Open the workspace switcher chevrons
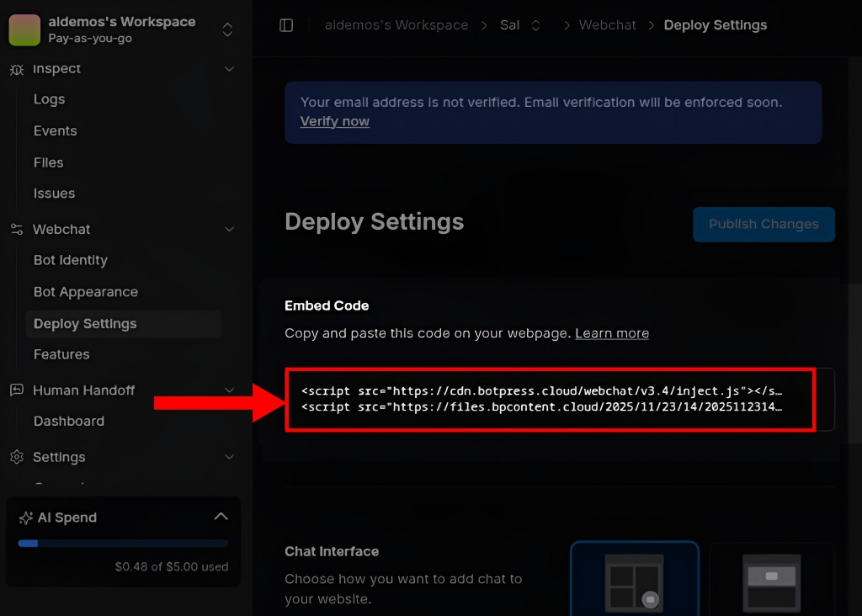Screen dimensions: 862x616 (227, 29)
